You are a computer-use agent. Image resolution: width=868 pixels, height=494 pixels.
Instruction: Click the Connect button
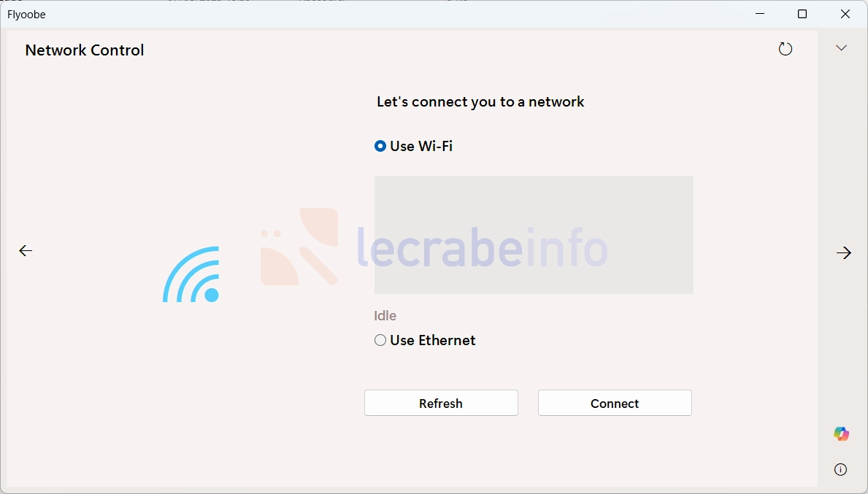tap(615, 403)
